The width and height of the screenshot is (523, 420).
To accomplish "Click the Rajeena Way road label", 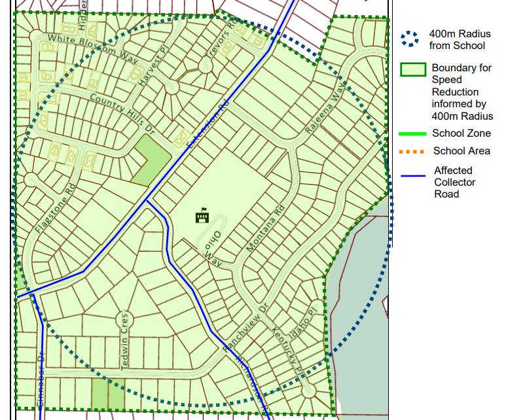I will click(x=325, y=111).
